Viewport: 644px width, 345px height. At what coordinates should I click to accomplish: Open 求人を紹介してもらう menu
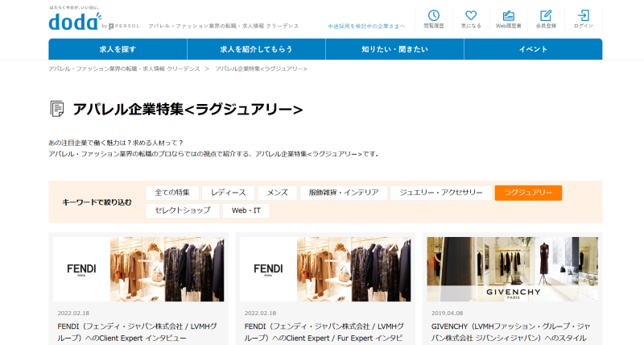[x=256, y=49]
